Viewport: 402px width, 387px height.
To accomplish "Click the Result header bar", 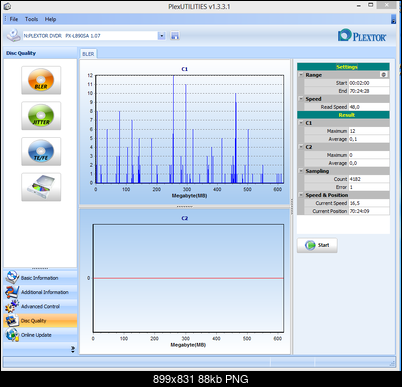I will pyautogui.click(x=343, y=115).
